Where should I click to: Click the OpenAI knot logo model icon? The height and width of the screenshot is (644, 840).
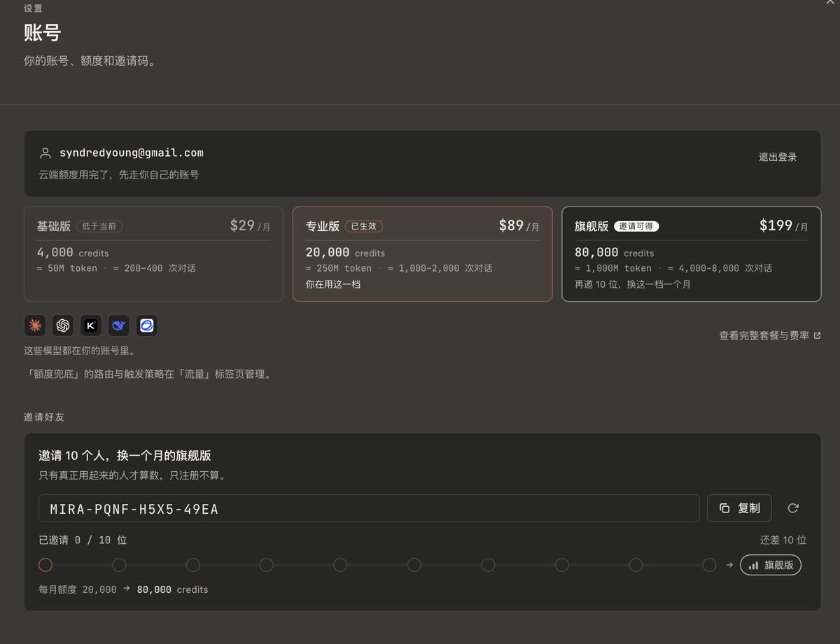[63, 325]
